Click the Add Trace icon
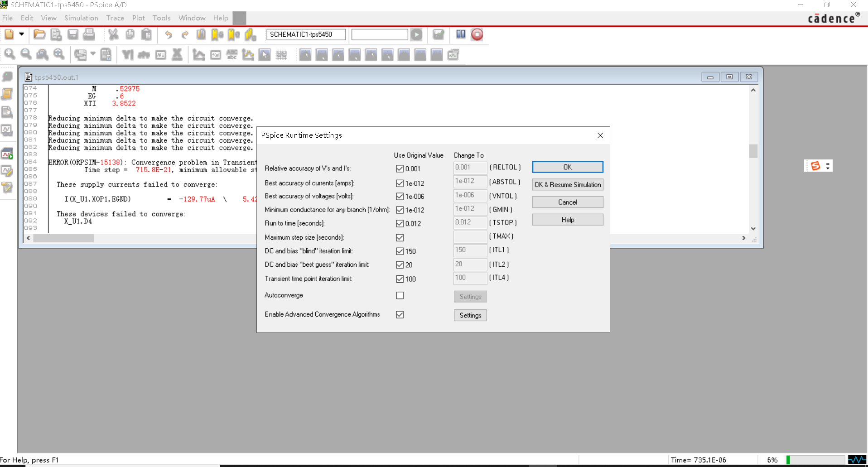This screenshot has width=868, height=467. pyautogui.click(x=198, y=55)
